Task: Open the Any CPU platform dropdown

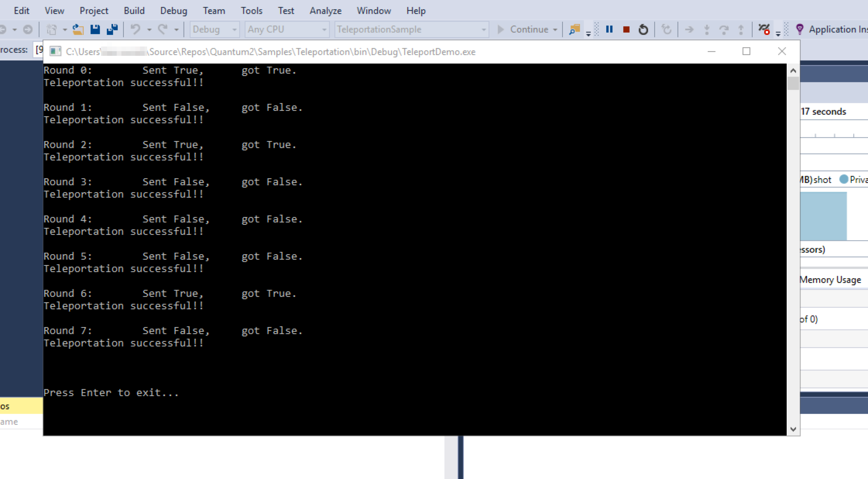Action: coord(287,29)
